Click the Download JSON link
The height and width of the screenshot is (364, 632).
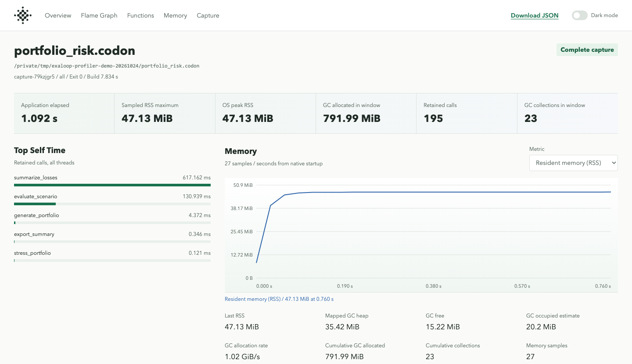(x=535, y=15)
